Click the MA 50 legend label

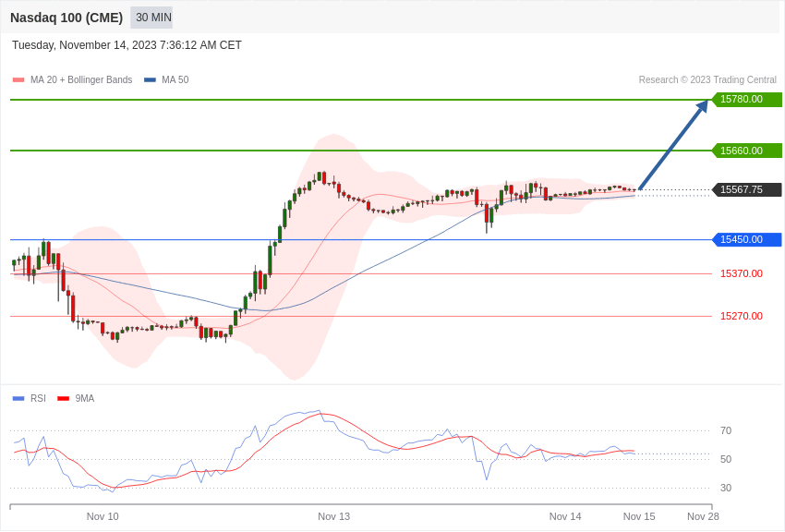click(x=175, y=80)
